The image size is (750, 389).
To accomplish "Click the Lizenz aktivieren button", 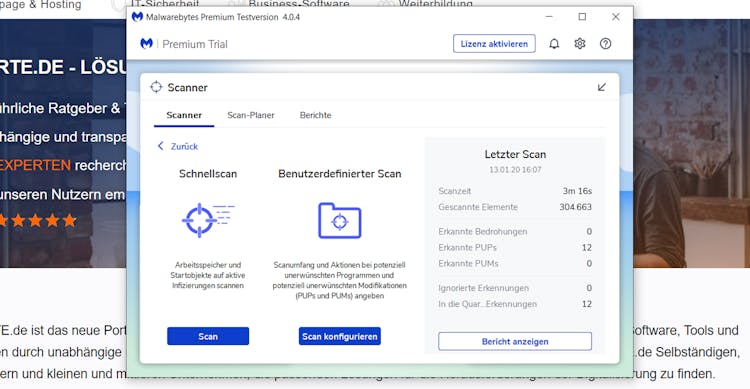I will tap(494, 44).
